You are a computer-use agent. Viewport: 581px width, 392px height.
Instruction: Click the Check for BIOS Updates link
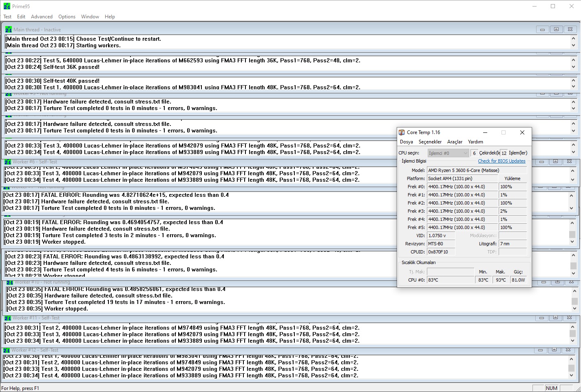click(501, 161)
